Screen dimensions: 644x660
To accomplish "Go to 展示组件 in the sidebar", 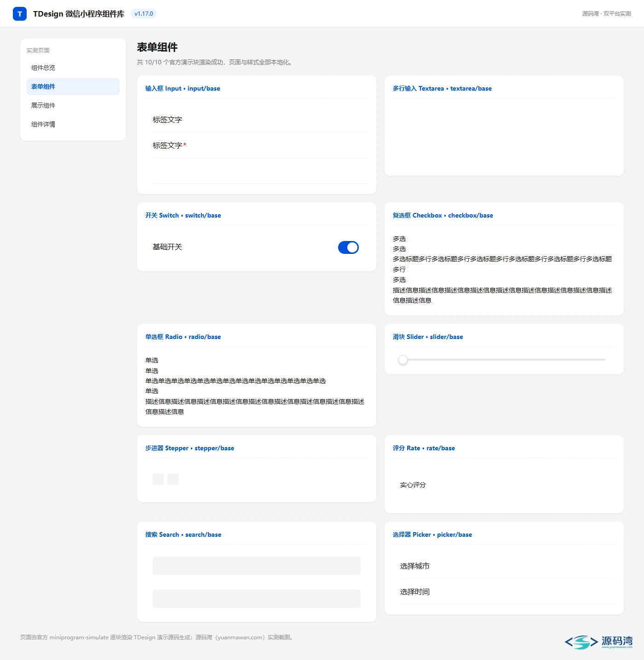I will pos(73,105).
